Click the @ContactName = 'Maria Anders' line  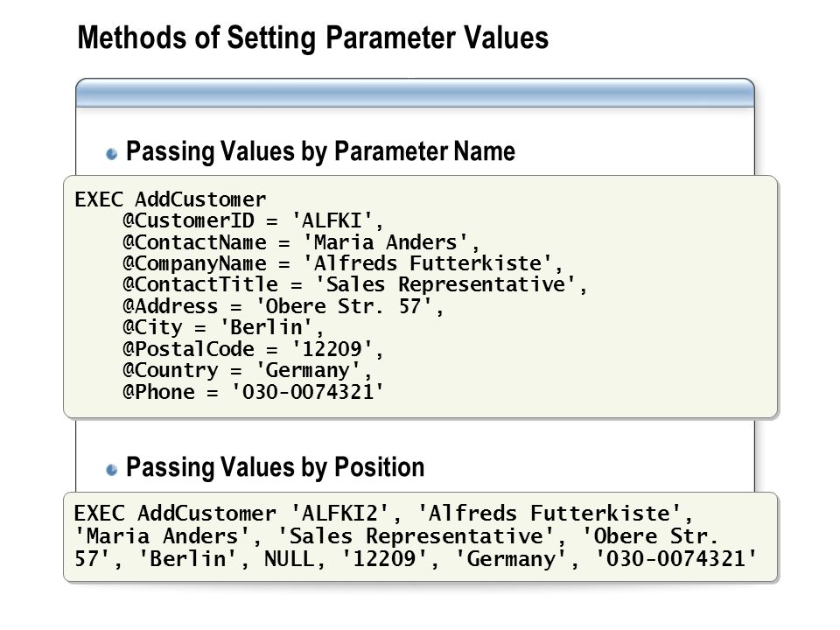pyautogui.click(x=301, y=242)
